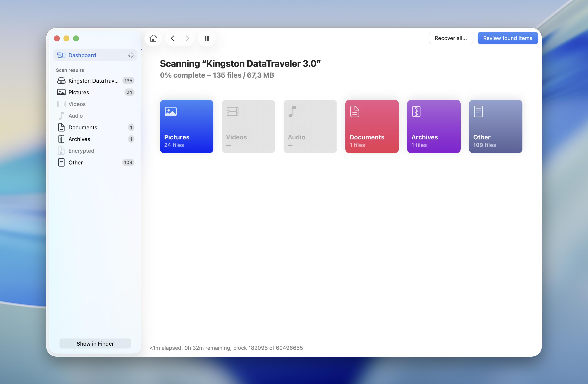This screenshot has width=588, height=384.
Task: Click the 109 count badge for Other
Action: click(128, 163)
